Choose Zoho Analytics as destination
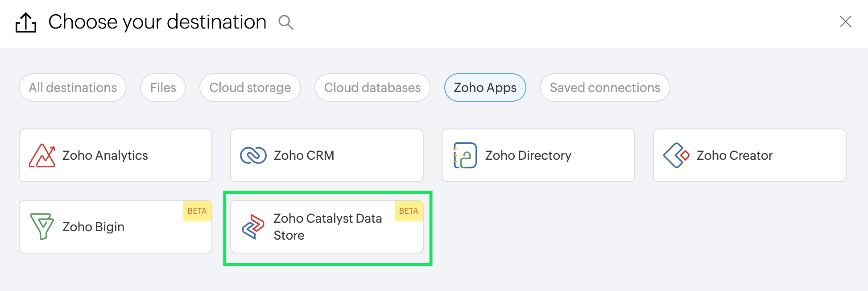This screenshot has width=868, height=291. pyautogui.click(x=115, y=155)
